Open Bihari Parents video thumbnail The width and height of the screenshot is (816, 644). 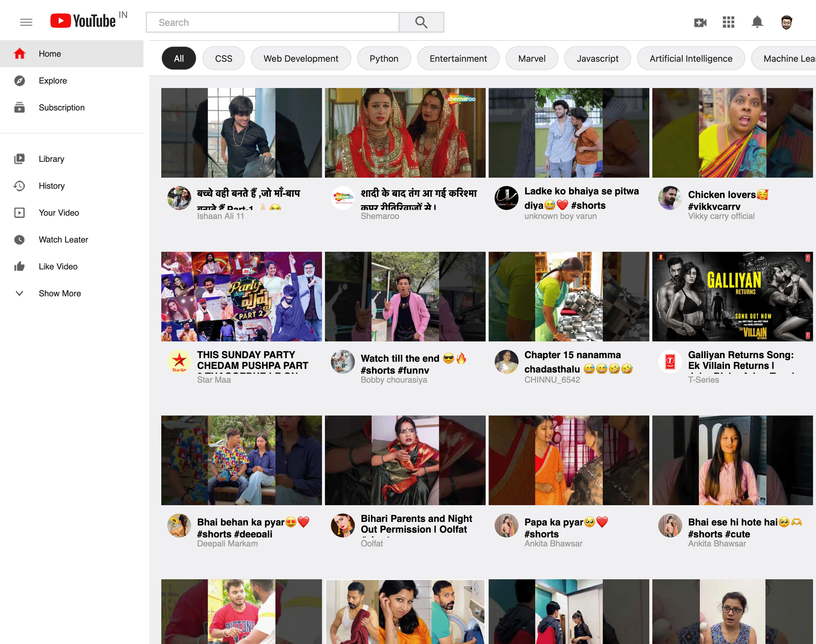click(405, 460)
